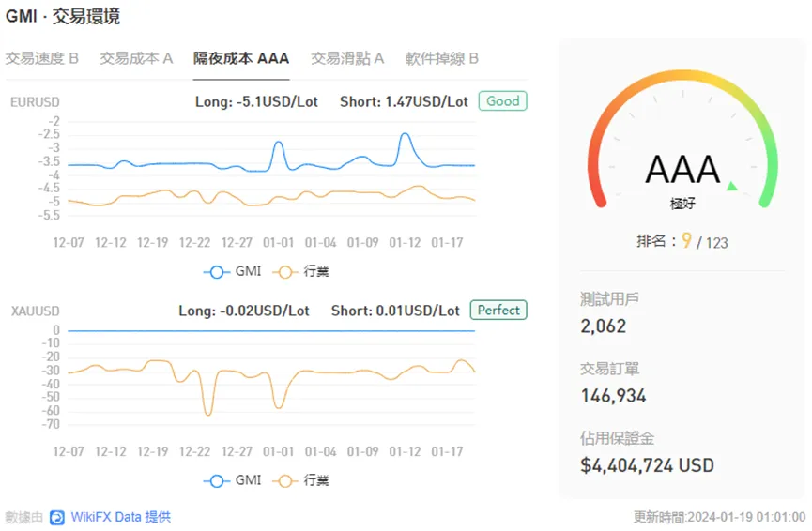The width and height of the screenshot is (812, 531).
Task: Click the deepest orange dip on XAUUSD chart
Action: pyautogui.click(x=208, y=414)
